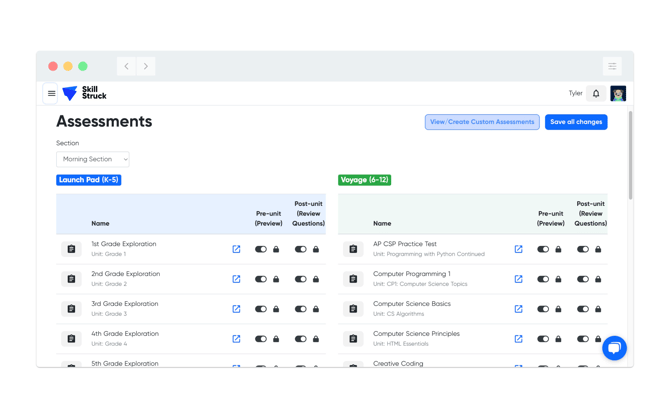This screenshot has width=670, height=418.
Task: Expand the Morning Section dropdown
Action: (x=93, y=159)
